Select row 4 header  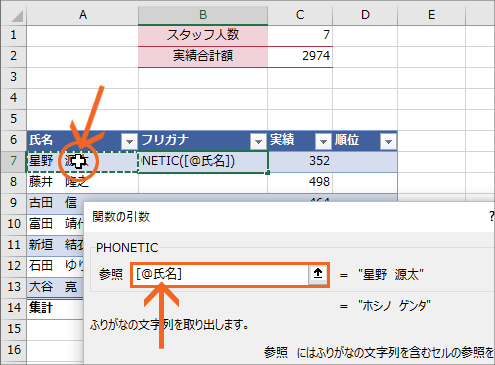pyautogui.click(x=13, y=98)
